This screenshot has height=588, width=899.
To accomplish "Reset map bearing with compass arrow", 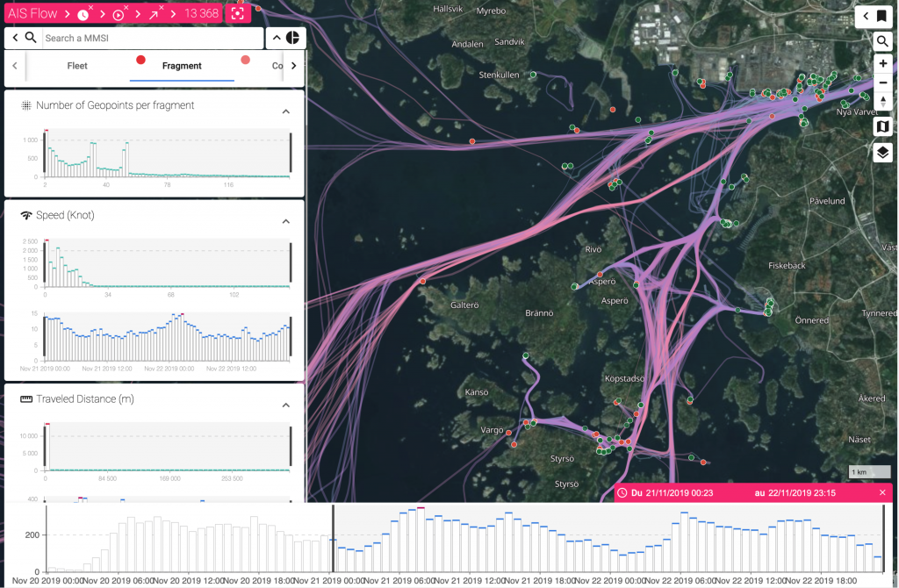I will pos(883,101).
